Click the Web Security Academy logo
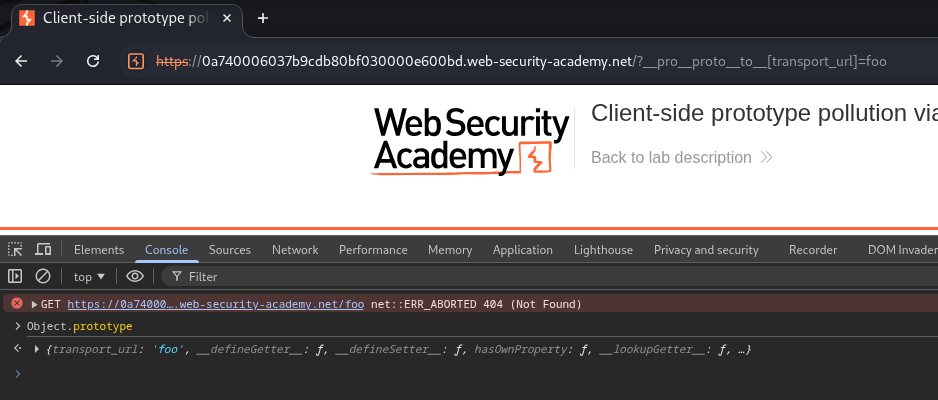 pos(471,141)
